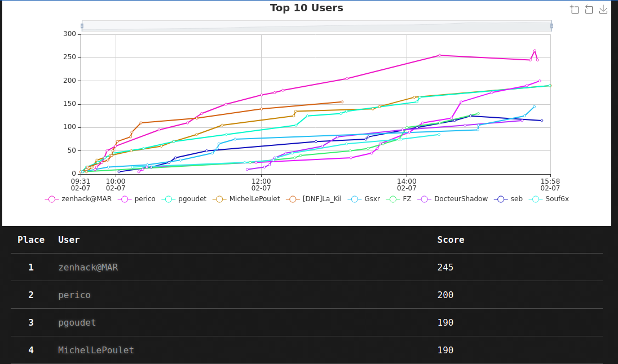Screen dimensions: 618x364
Task: Click the save chart as image icon
Action: (603, 9)
